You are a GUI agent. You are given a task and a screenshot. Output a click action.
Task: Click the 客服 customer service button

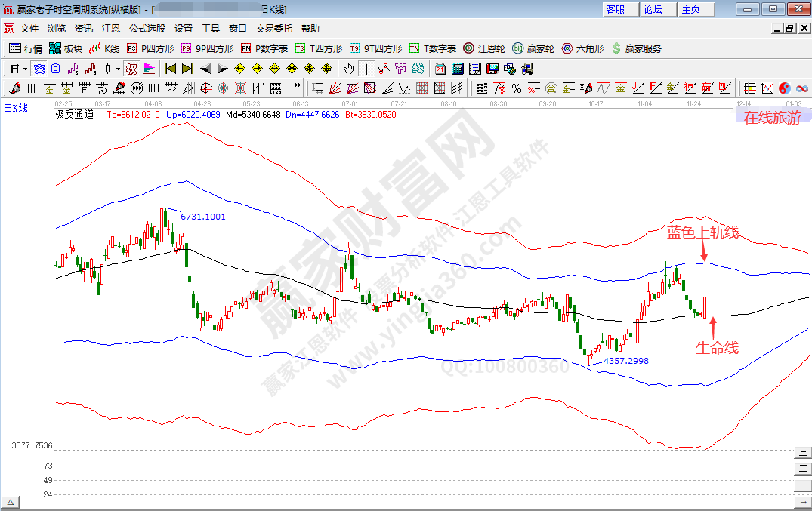tap(615, 9)
